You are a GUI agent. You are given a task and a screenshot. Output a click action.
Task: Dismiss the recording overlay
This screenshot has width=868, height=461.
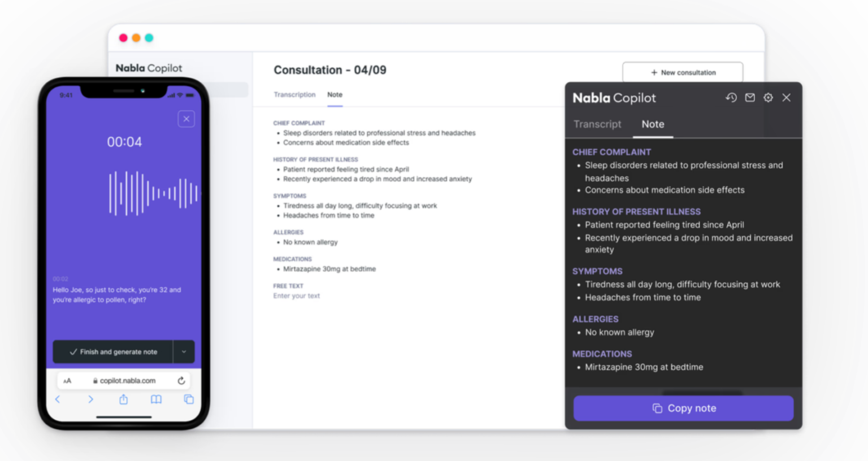pyautogui.click(x=186, y=119)
